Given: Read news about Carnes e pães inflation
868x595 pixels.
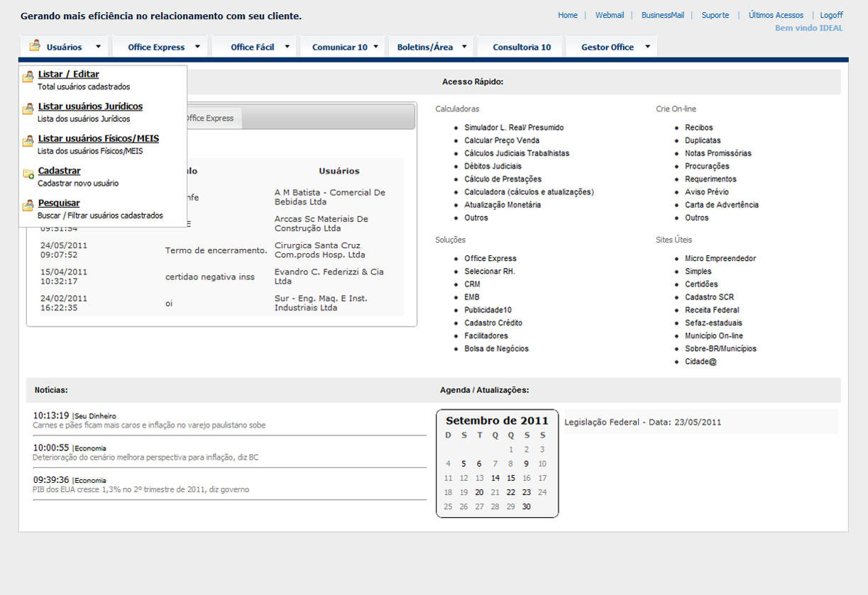Looking at the screenshot, I should 149,426.
